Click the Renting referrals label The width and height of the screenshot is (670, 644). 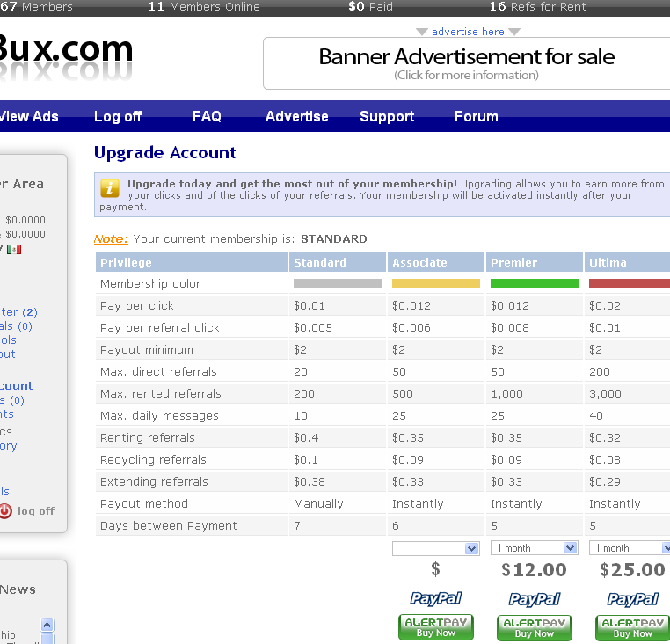pyautogui.click(x=148, y=437)
